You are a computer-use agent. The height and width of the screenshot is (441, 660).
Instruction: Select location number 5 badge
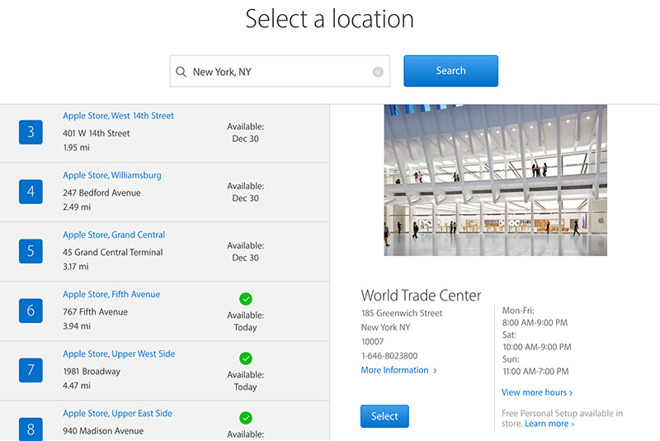pos(31,251)
